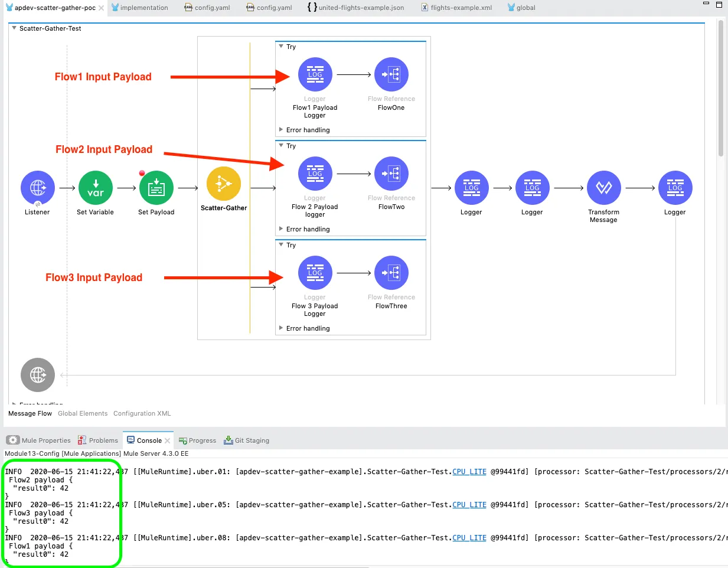
Task: Open the Progress panel tab
Action: click(197, 440)
